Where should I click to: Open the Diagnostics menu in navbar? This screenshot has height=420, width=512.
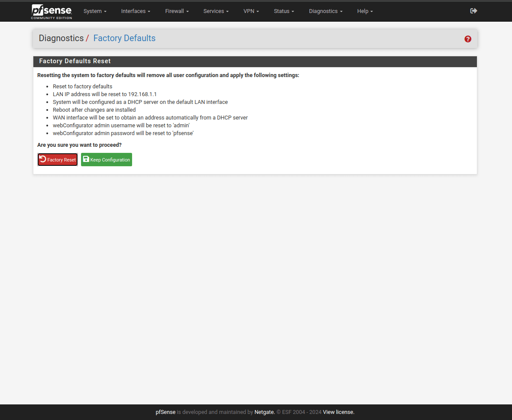tap(326, 11)
